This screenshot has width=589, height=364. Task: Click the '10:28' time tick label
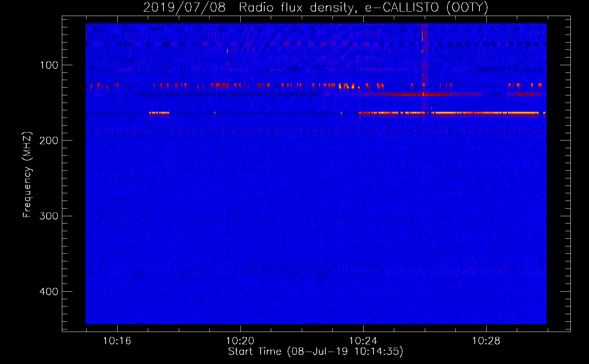click(486, 341)
